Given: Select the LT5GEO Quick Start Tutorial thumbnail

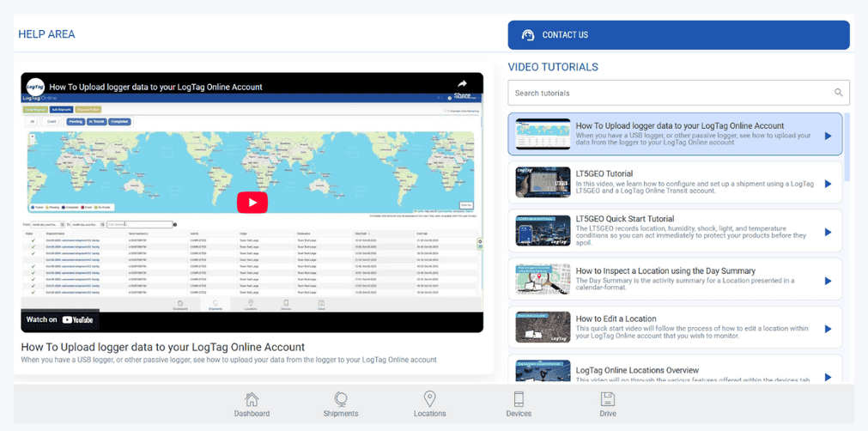Looking at the screenshot, I should tap(543, 230).
